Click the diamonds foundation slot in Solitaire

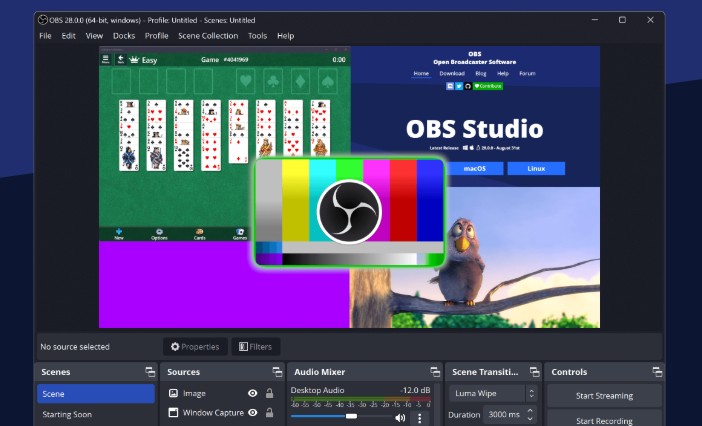300,81
